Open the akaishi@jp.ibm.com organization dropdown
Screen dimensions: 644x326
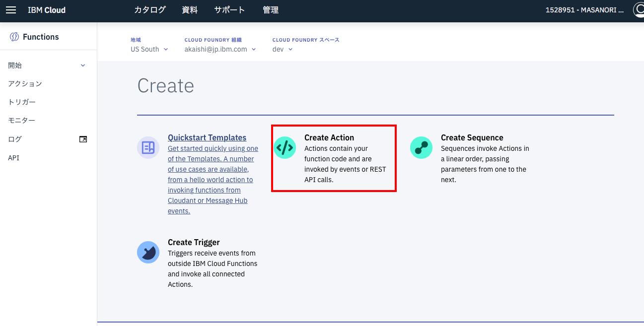click(220, 49)
